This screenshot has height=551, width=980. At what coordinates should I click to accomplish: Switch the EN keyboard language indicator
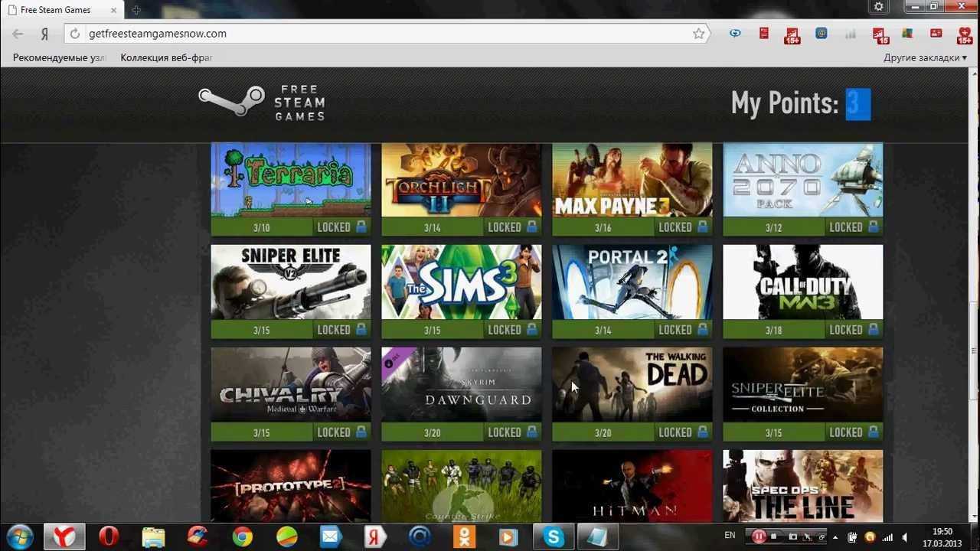point(730,536)
